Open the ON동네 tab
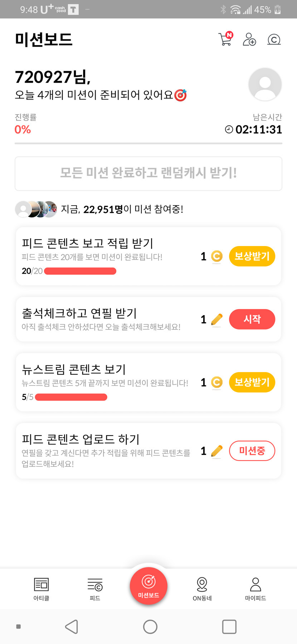Viewport: 297px width, 644px height. (x=202, y=588)
